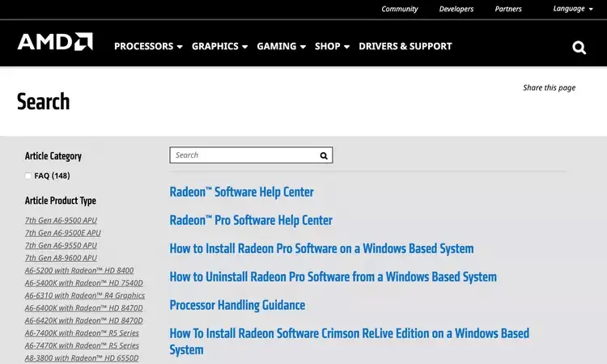Image resolution: width=607 pixels, height=364 pixels.
Task: Filter by 7th Gen A6-9500E APU
Action: (x=62, y=233)
